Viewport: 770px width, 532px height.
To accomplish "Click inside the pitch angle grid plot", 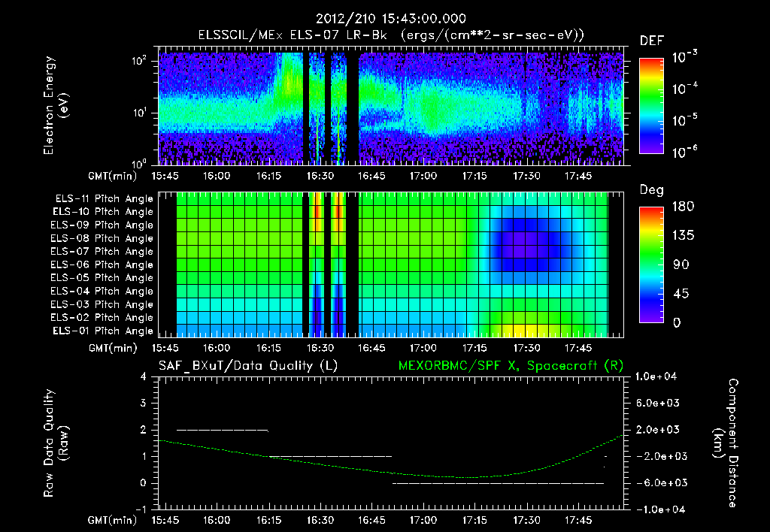I will [391, 264].
